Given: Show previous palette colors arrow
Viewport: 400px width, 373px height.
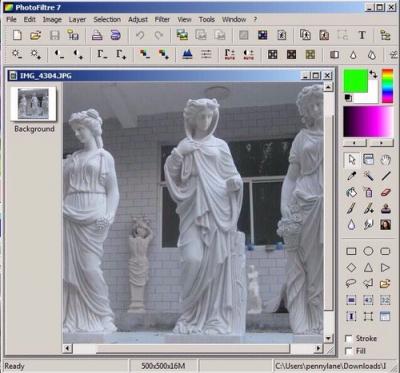Looking at the screenshot, I should (355, 143).
